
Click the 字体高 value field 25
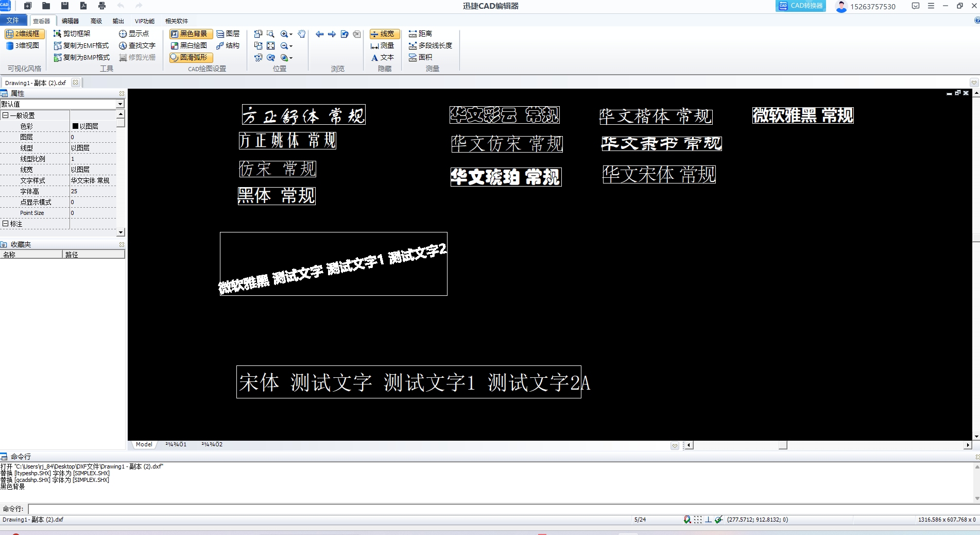(x=93, y=191)
